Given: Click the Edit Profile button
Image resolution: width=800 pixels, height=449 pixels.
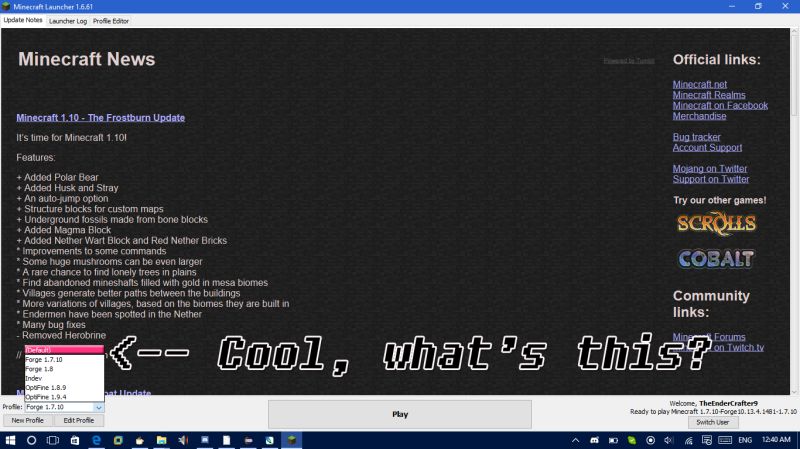Looking at the screenshot, I should coord(79,420).
